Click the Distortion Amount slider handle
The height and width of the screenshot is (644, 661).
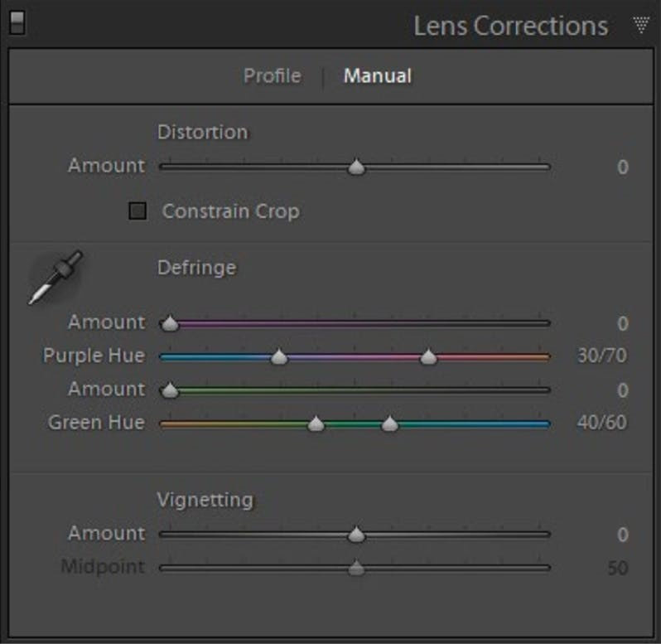point(356,167)
